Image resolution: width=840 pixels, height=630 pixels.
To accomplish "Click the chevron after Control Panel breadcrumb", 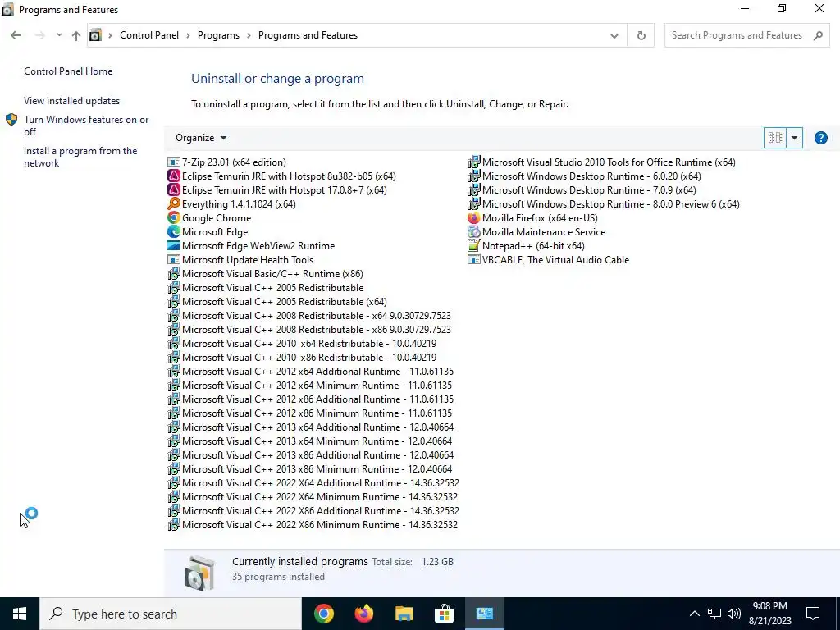I will [188, 35].
